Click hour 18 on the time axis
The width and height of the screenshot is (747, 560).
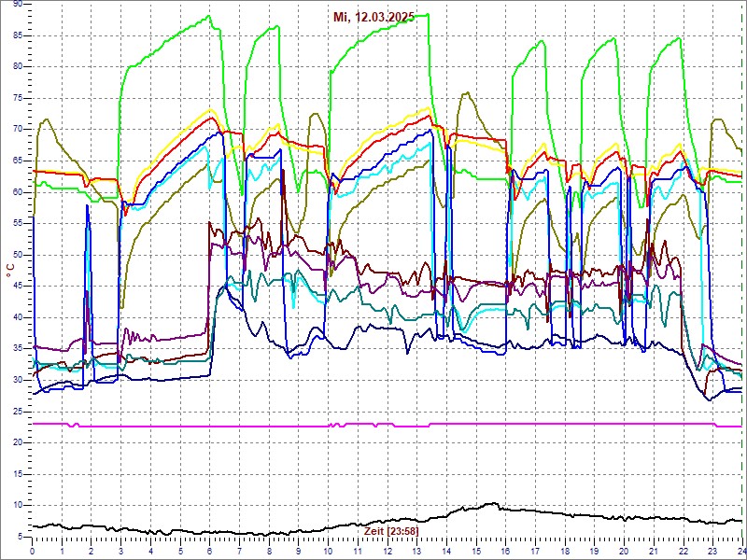[x=565, y=551]
